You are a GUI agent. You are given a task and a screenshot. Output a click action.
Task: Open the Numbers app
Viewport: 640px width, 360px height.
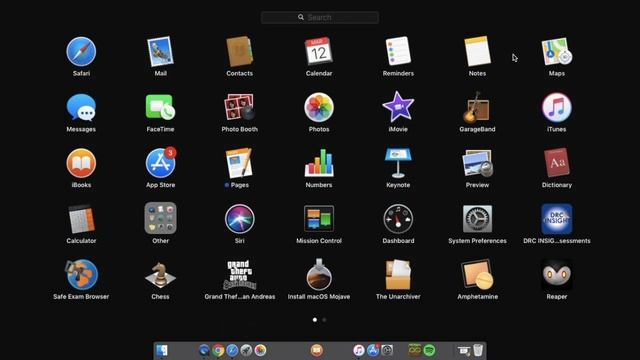[319, 164]
